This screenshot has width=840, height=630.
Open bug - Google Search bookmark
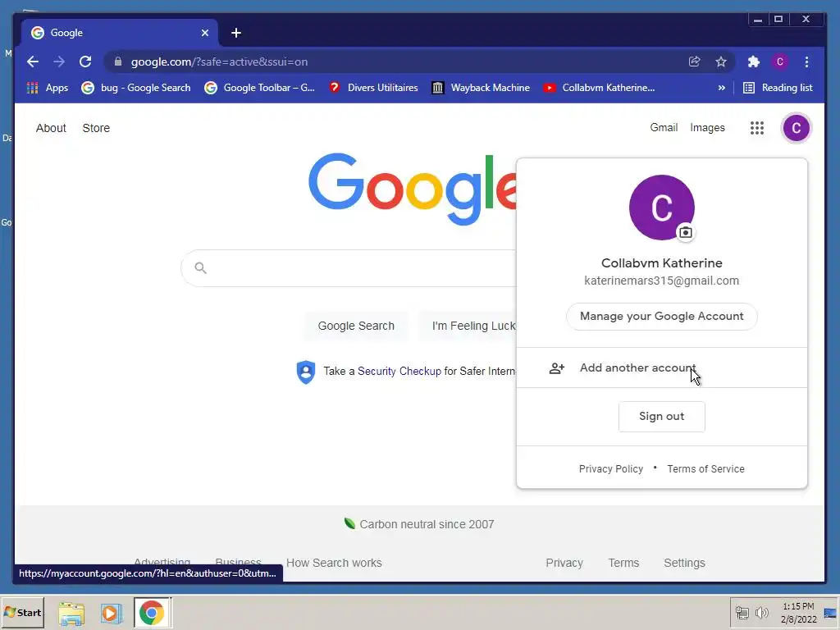(x=136, y=88)
